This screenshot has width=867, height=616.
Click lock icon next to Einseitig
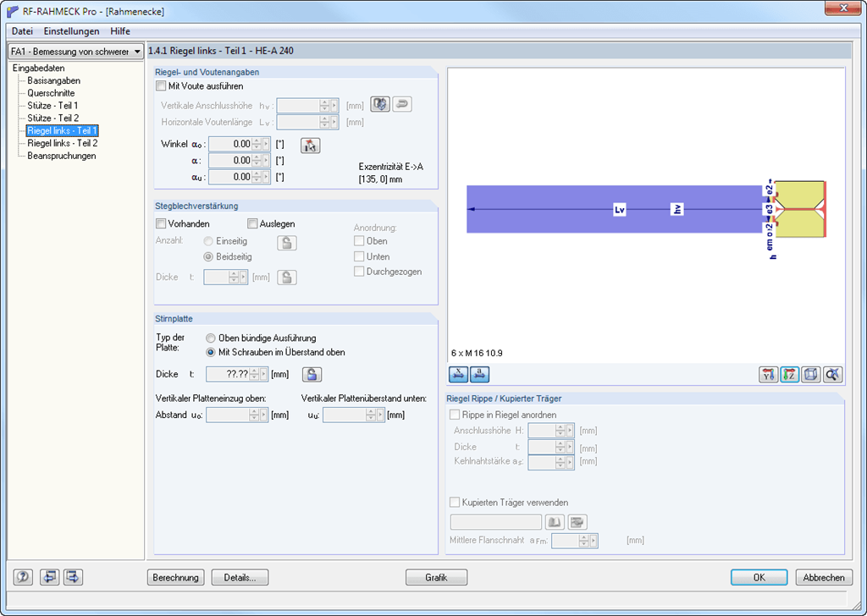coord(287,243)
